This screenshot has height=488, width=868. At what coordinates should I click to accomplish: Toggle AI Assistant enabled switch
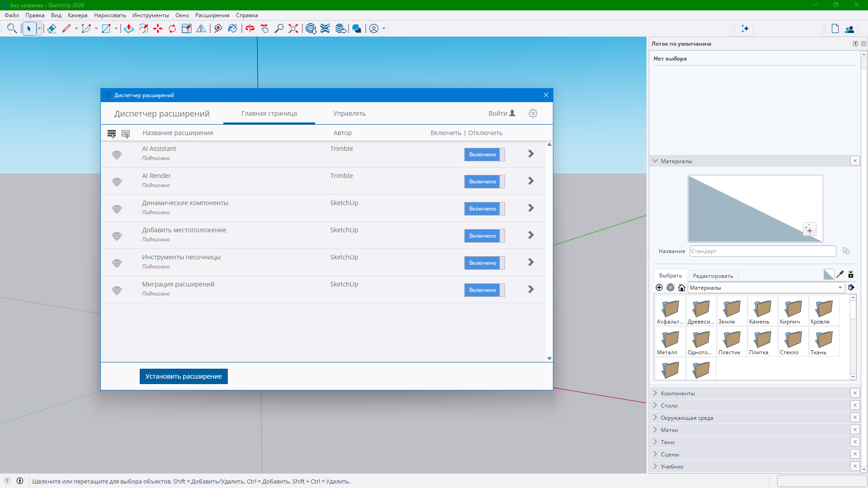[484, 155]
